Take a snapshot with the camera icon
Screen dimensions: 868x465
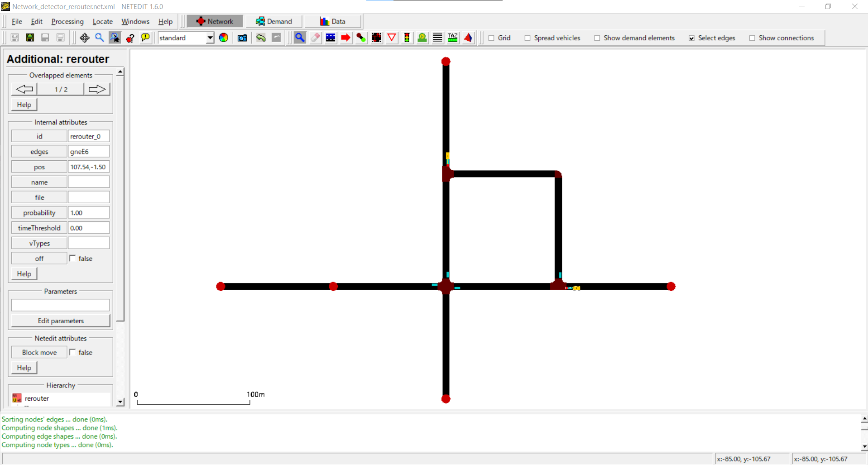(242, 38)
